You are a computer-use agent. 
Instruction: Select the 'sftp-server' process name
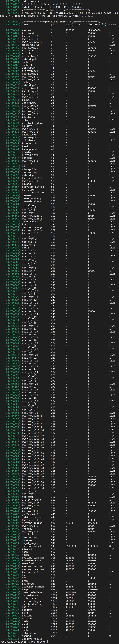click(30, 633)
